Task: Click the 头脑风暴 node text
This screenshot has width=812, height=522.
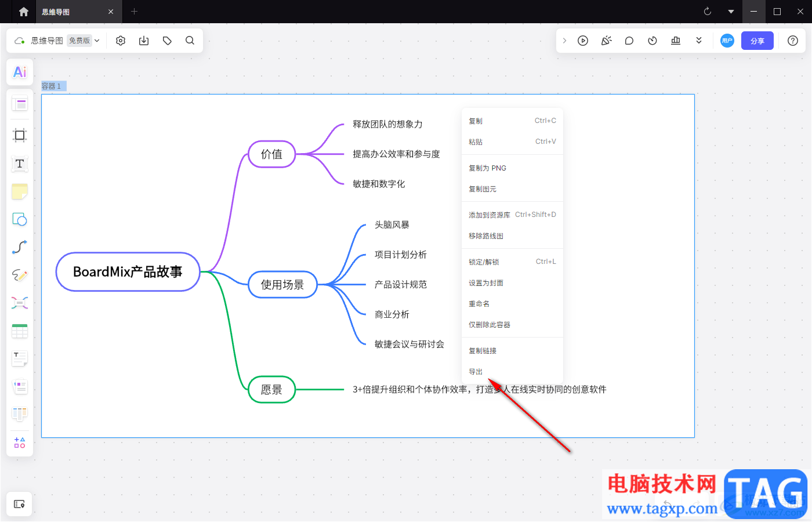Action: point(392,225)
